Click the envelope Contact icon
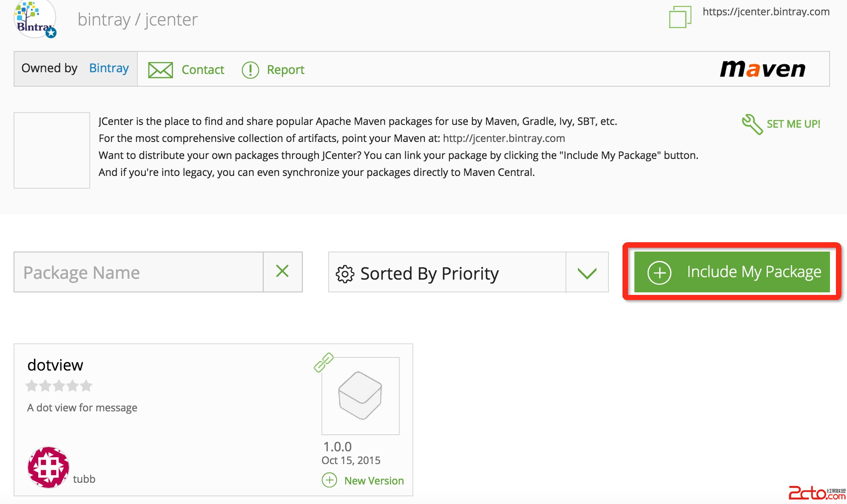This screenshot has height=504, width=847. (160, 70)
